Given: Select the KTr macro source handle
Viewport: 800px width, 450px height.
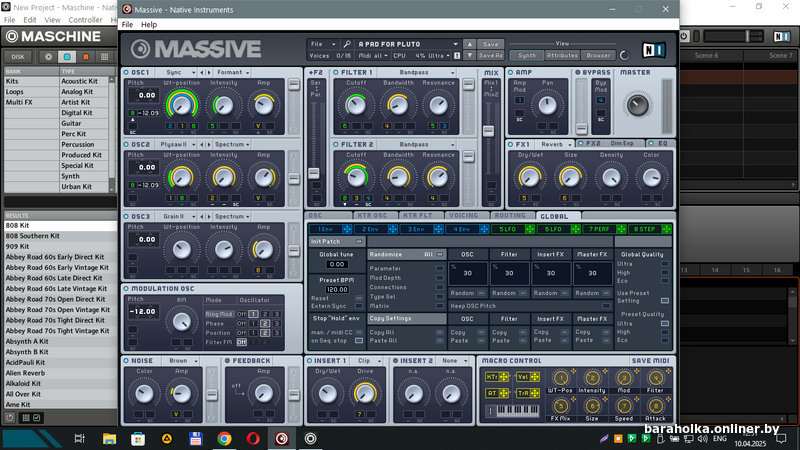Looking at the screenshot, I should coord(496,377).
